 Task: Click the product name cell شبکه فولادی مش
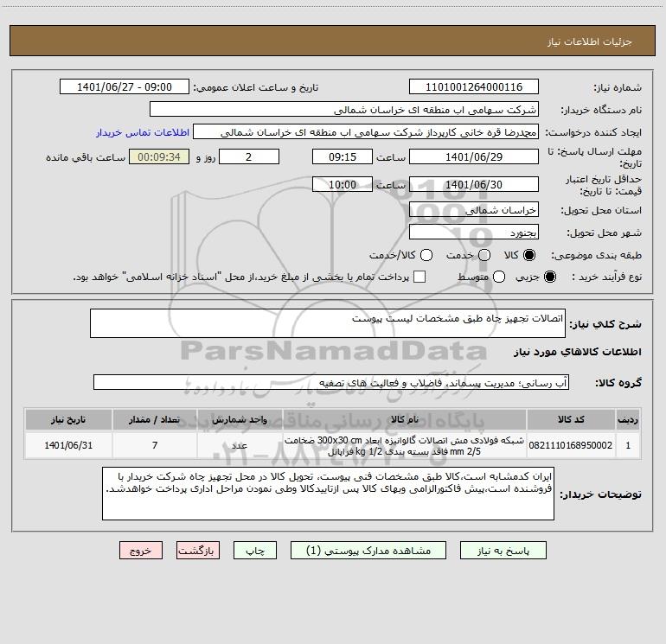point(405,445)
